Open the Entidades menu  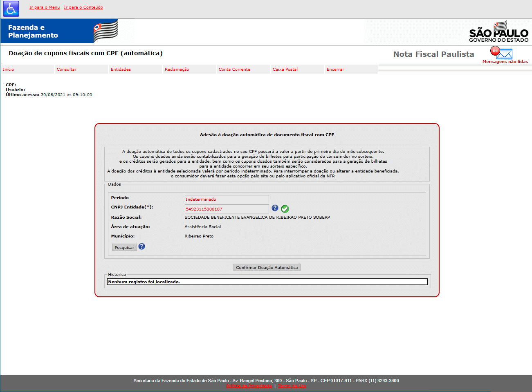pos(121,69)
